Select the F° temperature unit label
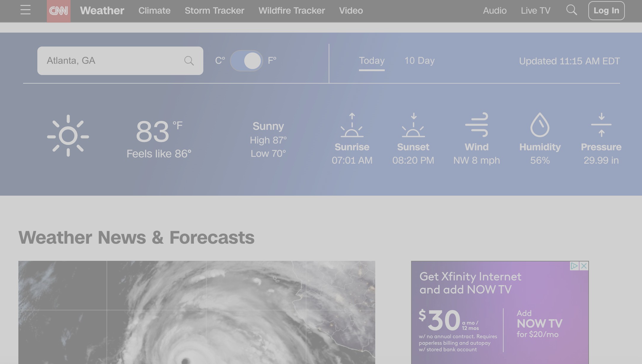Image resolution: width=642 pixels, height=364 pixels. tap(272, 60)
